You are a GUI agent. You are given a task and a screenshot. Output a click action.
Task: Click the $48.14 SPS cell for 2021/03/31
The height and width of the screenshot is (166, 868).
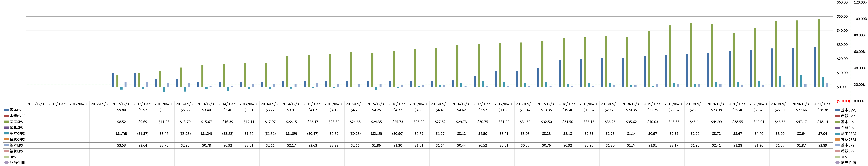click(823, 122)
